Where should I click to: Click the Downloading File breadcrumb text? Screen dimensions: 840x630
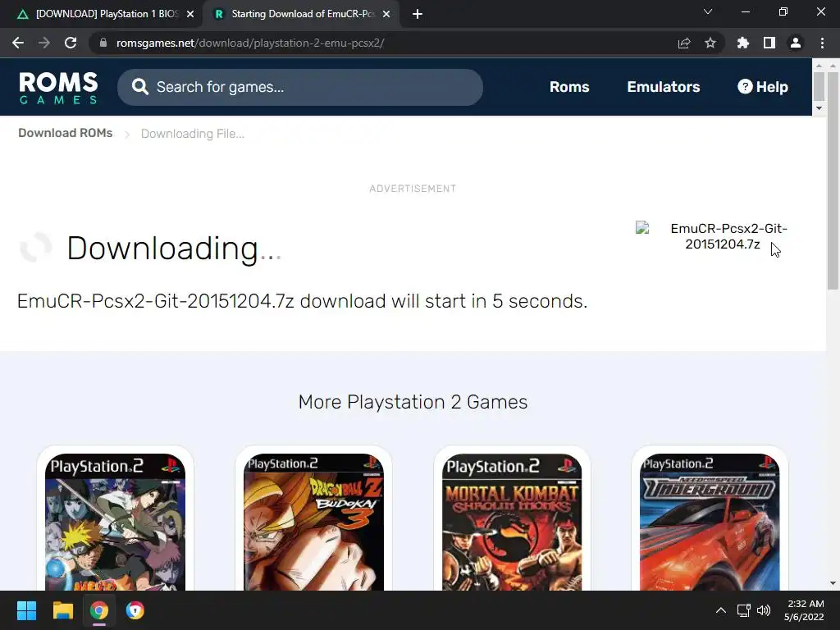[192, 134]
